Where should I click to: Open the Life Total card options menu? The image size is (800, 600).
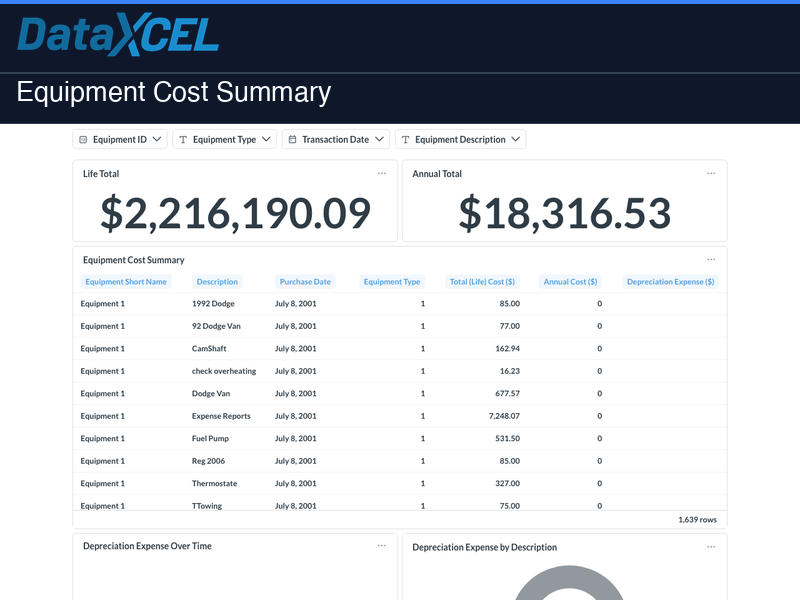coord(381,173)
